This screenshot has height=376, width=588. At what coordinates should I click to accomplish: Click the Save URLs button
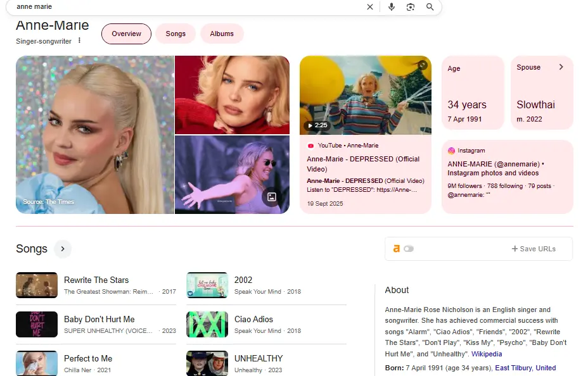pyautogui.click(x=534, y=248)
